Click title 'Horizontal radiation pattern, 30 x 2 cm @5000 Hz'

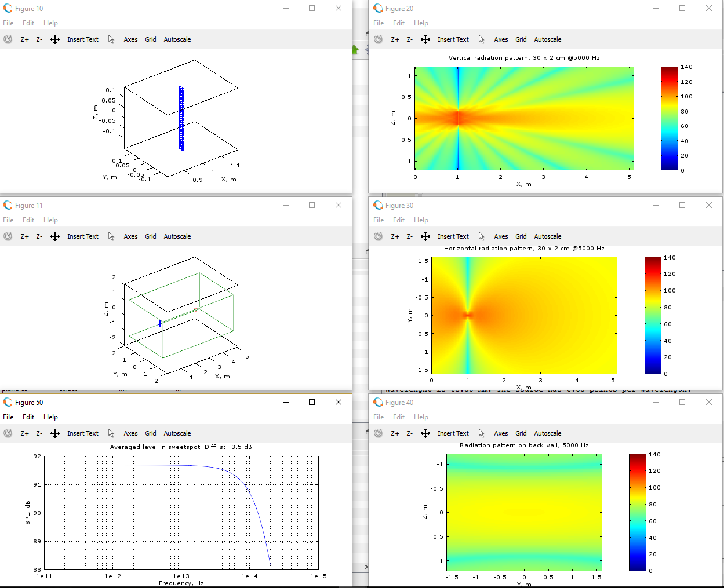(524, 249)
